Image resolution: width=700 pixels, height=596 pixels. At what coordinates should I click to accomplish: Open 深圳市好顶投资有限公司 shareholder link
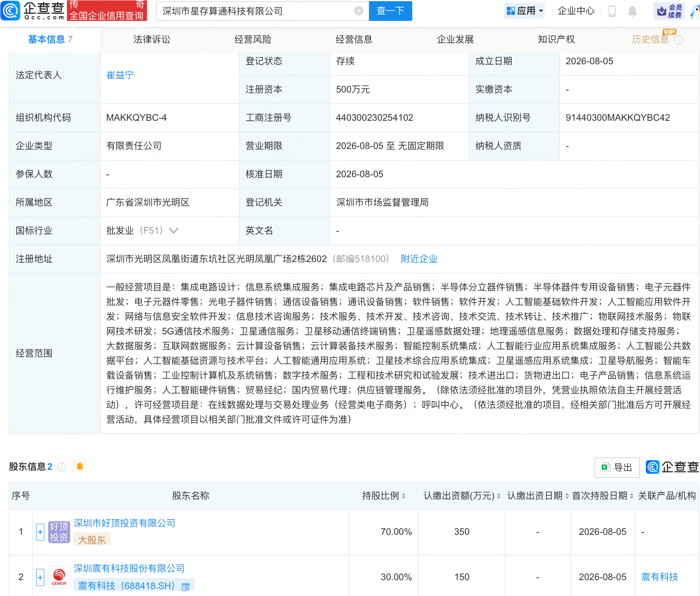coord(124,523)
